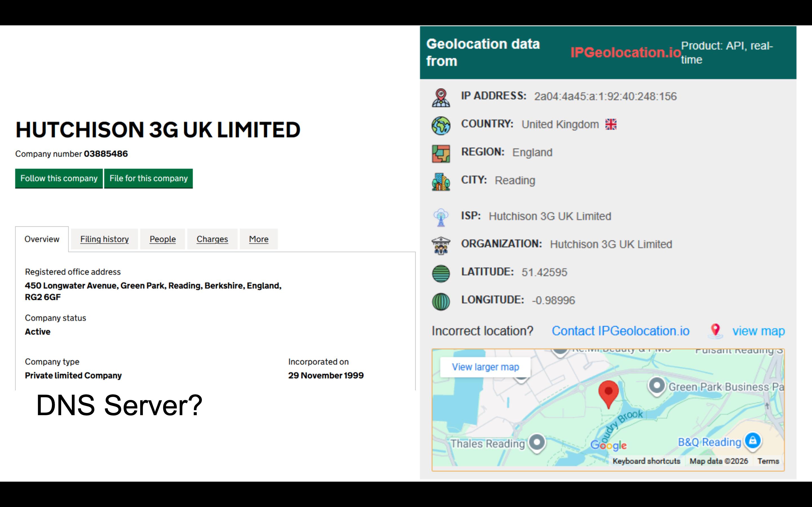
Task: Click the globe icon beside Country
Action: (441, 126)
